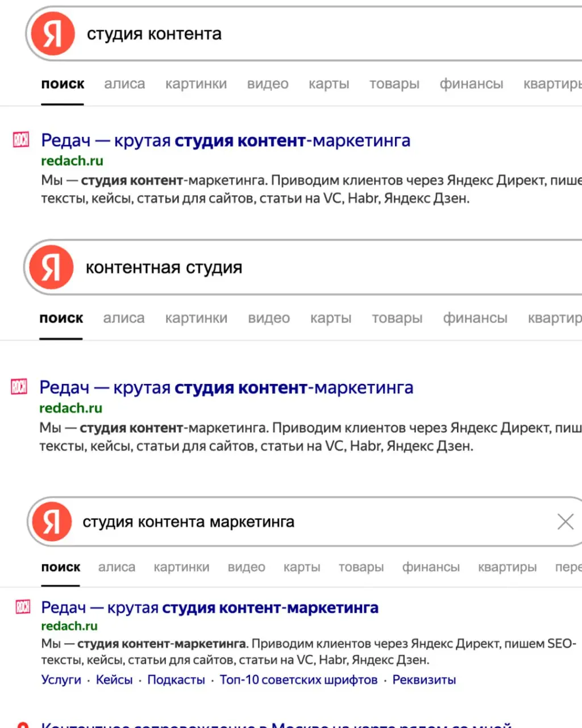This screenshot has width=582, height=728.
Task: Click the map pin icon at page bottom
Action: coord(23,725)
